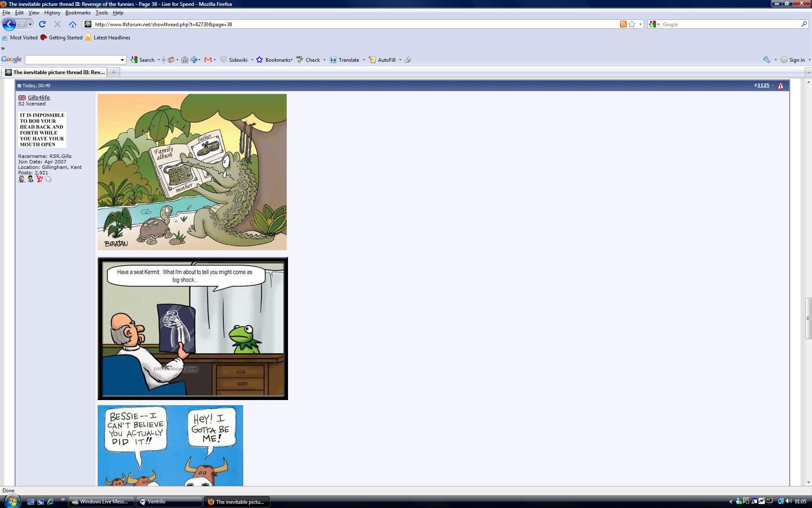Open the back/forward history dropdown arrow

[x=30, y=24]
